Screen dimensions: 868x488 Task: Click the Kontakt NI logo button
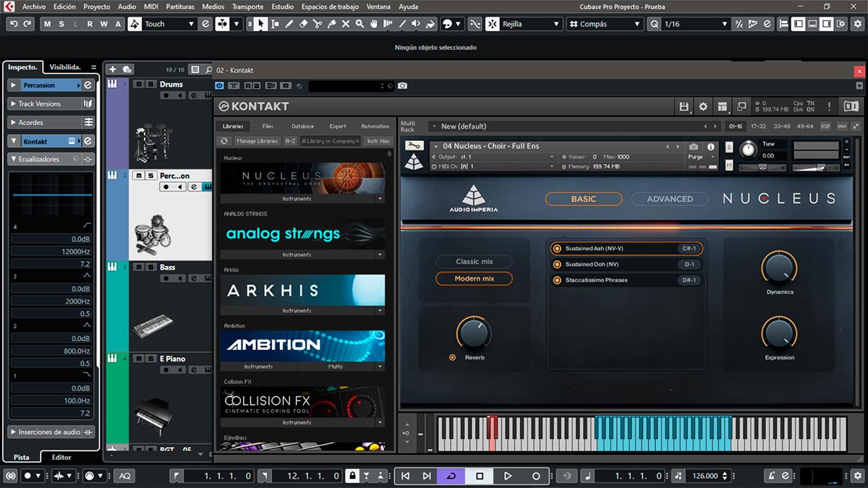coord(851,106)
